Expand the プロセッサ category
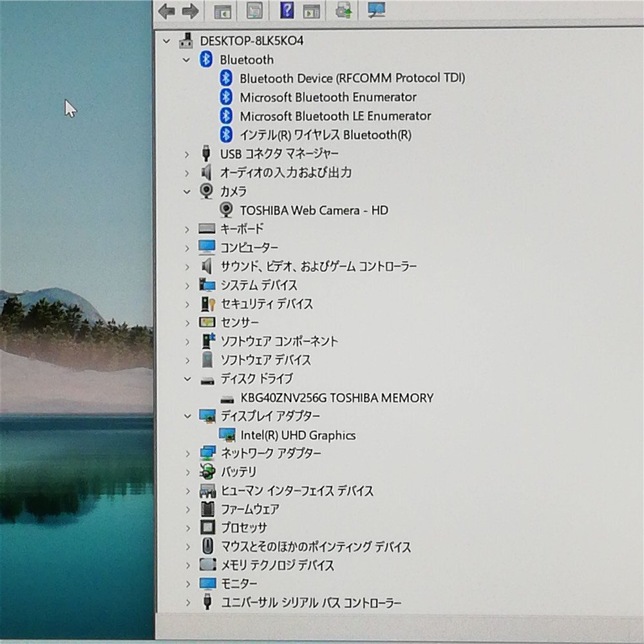This screenshot has height=644, width=644. point(188,528)
